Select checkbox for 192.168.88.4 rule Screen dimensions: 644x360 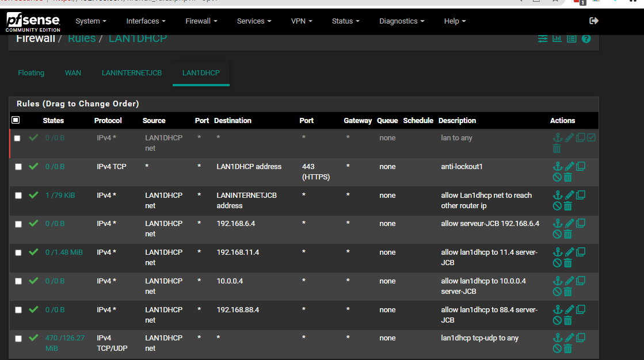pyautogui.click(x=18, y=310)
